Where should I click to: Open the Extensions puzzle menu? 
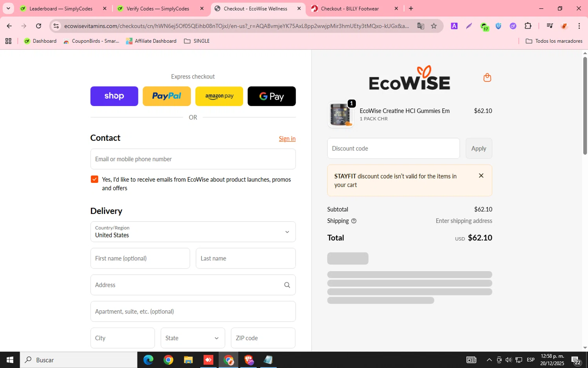pyautogui.click(x=528, y=26)
